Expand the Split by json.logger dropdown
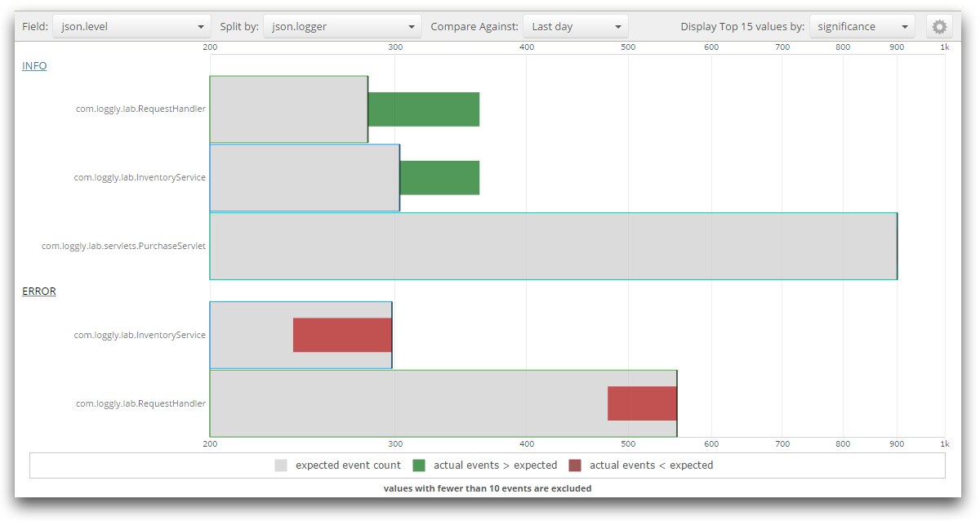This screenshot has width=980, height=521. click(342, 27)
